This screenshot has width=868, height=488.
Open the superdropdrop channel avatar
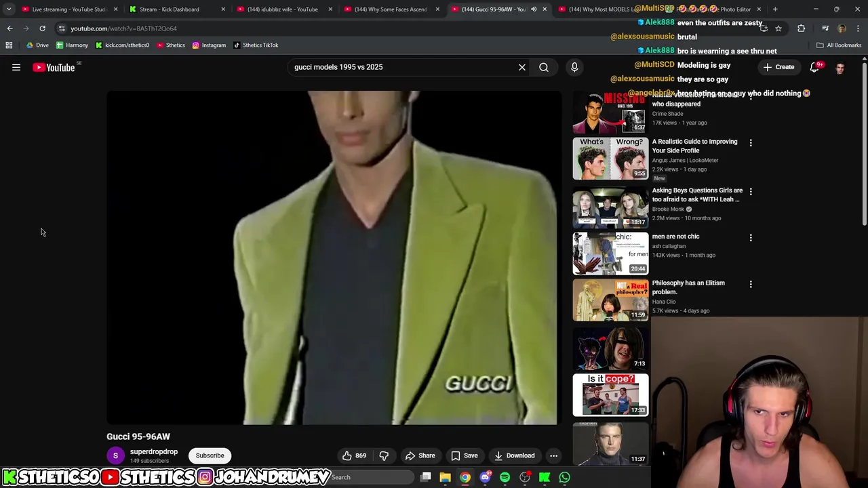115,455
